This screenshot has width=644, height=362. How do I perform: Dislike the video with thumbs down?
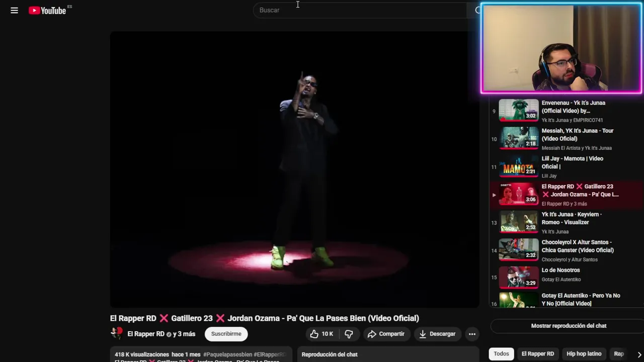(349, 334)
